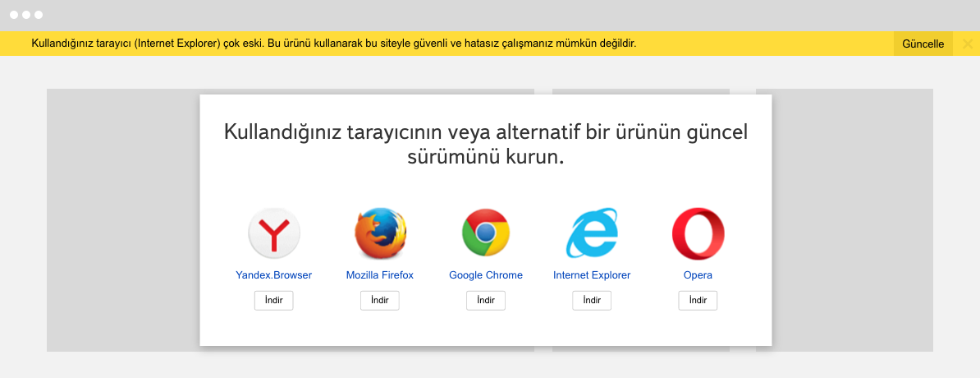This screenshot has width=980, height=378.
Task: Open the Yandex.Browser link
Action: click(x=274, y=274)
